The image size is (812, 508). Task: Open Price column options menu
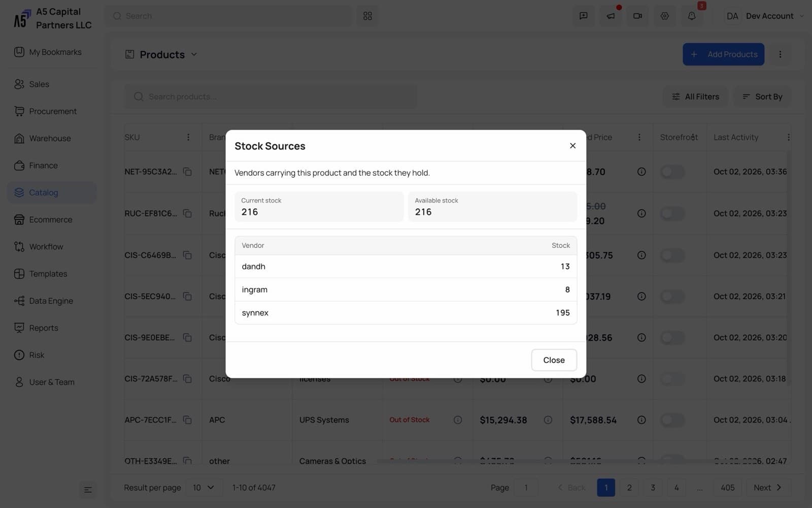tap(639, 137)
